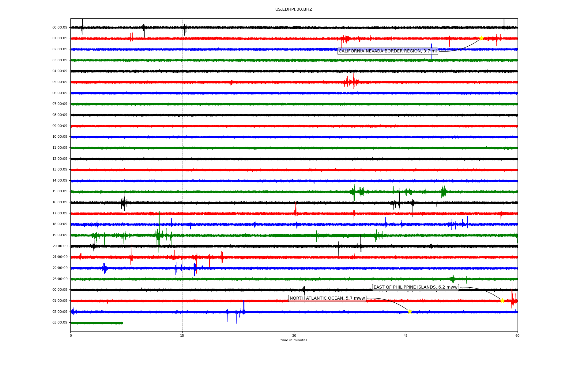The width and height of the screenshot is (588, 368).
Task: Click the 10:00:09 time label
Action: coord(60,137)
